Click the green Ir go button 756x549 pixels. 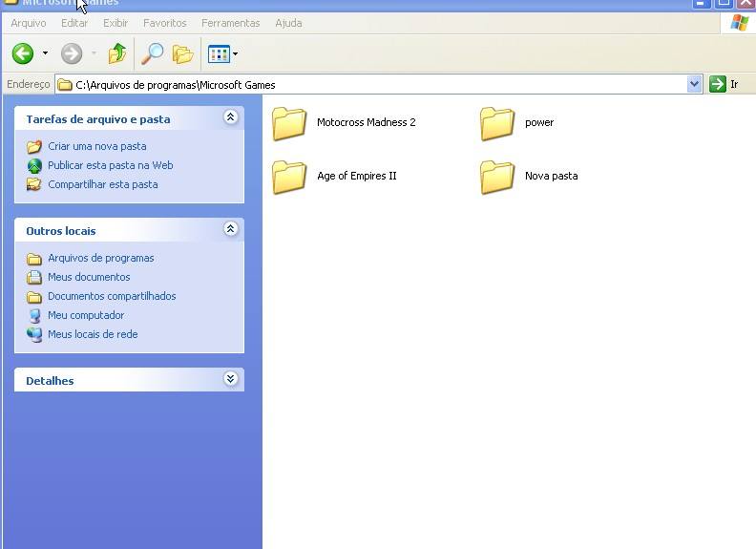[x=724, y=84]
